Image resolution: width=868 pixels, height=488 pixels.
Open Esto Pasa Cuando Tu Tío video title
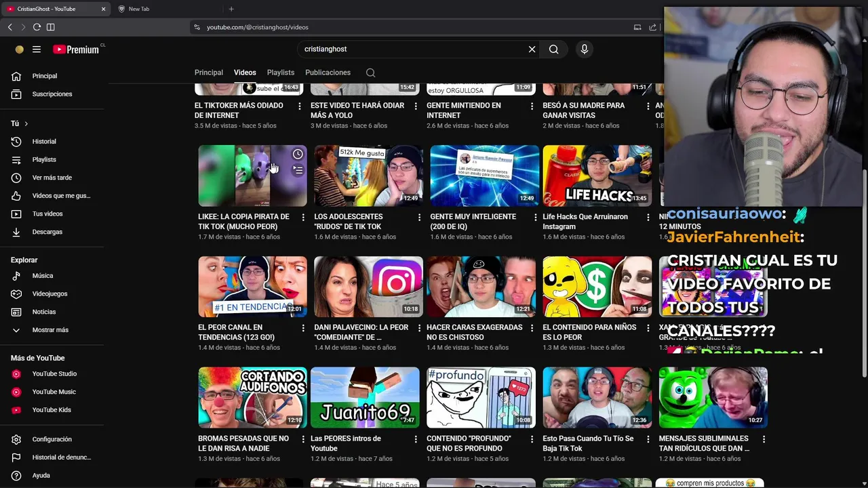tap(588, 443)
